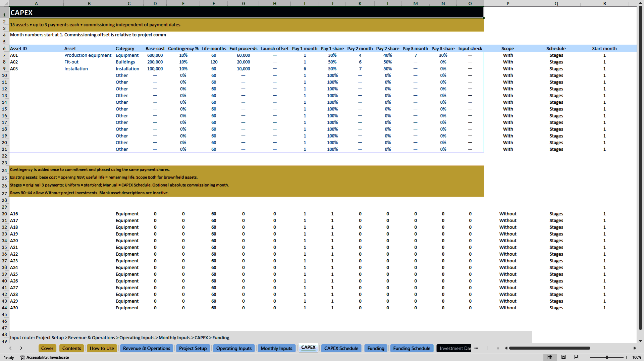644x361 pixels.
Task: Switch to Normal view icon
Action: 550,357
